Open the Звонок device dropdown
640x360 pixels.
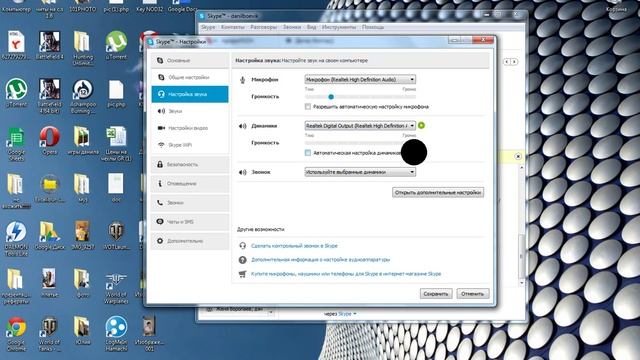click(x=360, y=172)
